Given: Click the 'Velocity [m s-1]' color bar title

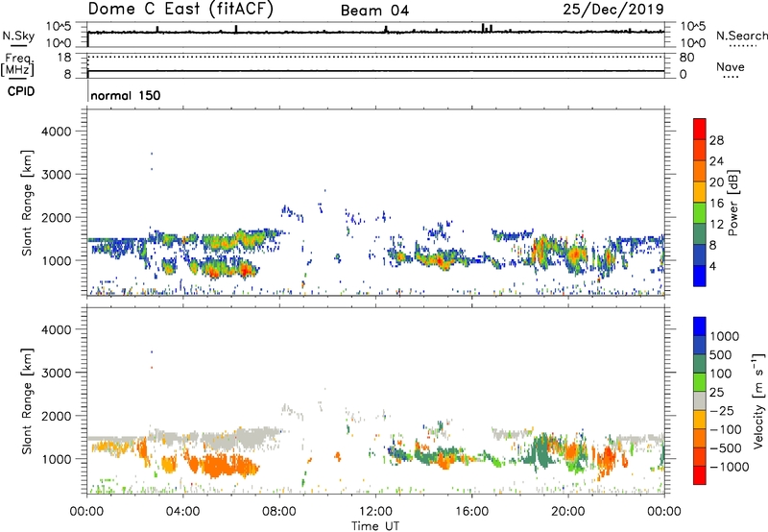Looking at the screenshot, I should 758,400.
